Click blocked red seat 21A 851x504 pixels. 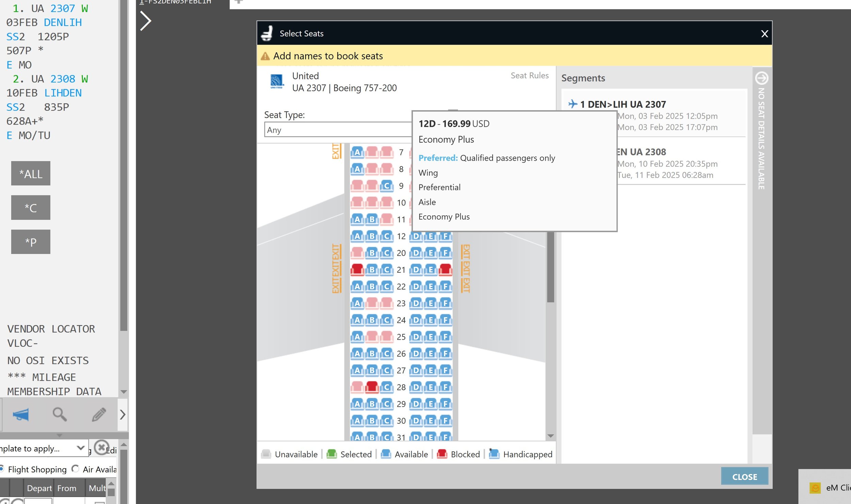(x=357, y=270)
